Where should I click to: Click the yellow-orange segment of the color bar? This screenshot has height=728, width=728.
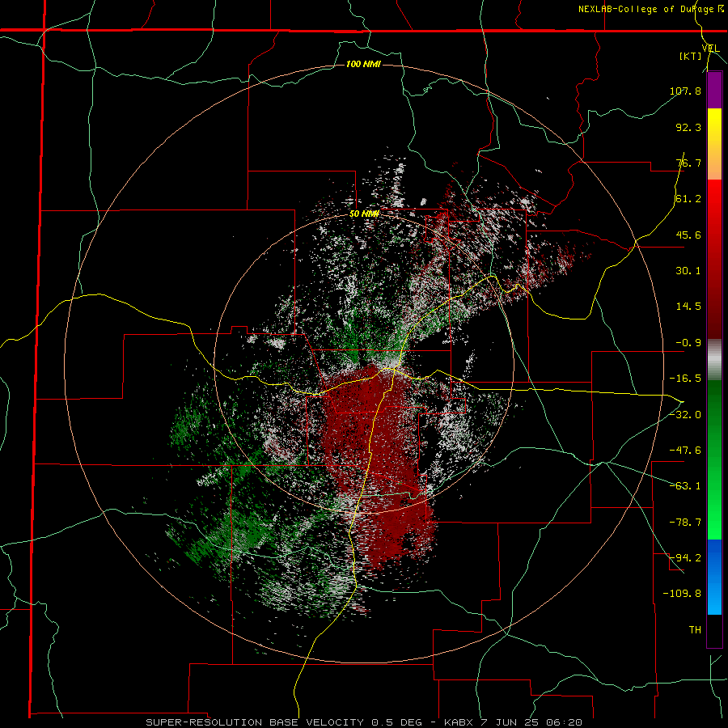(714, 144)
